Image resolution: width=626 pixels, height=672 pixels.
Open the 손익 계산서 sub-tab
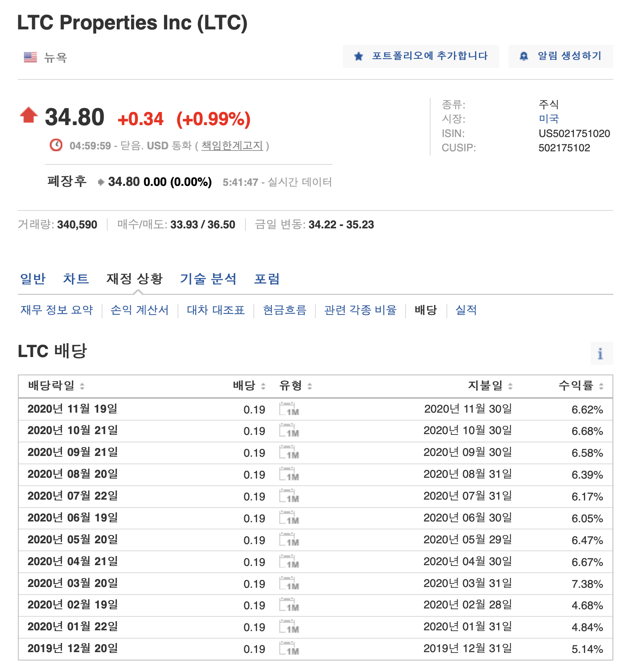[x=139, y=310]
